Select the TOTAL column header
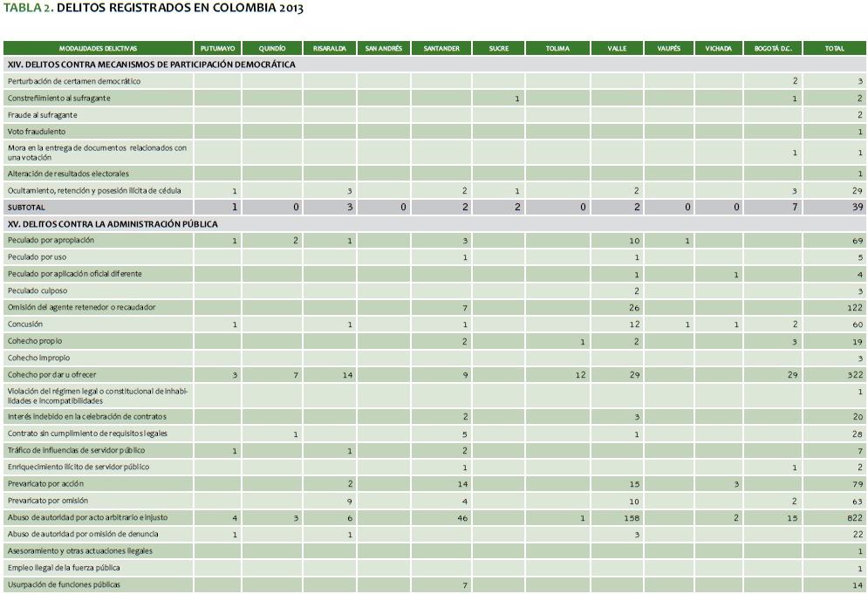868x594 pixels. click(834, 49)
